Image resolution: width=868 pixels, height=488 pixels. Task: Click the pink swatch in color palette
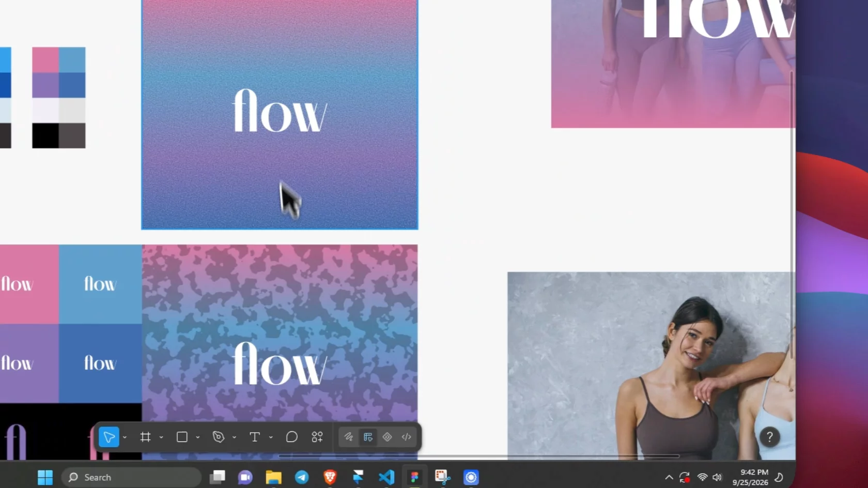click(x=45, y=60)
